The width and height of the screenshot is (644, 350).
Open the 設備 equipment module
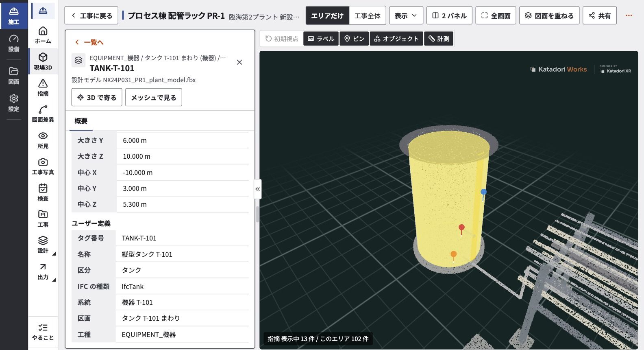(x=14, y=43)
